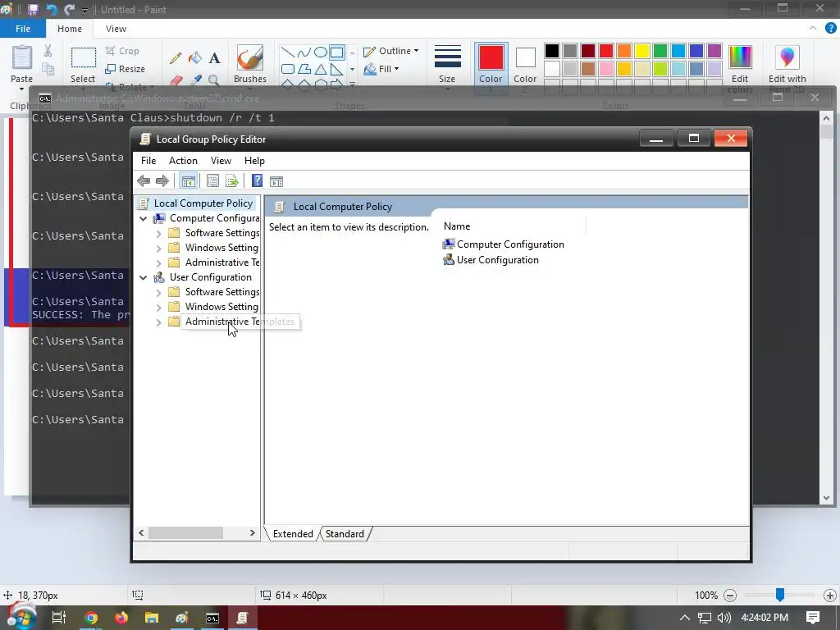Screen dimensions: 840x630
Task: Click the Undo icon in Paint title bar
Action: (x=52, y=10)
